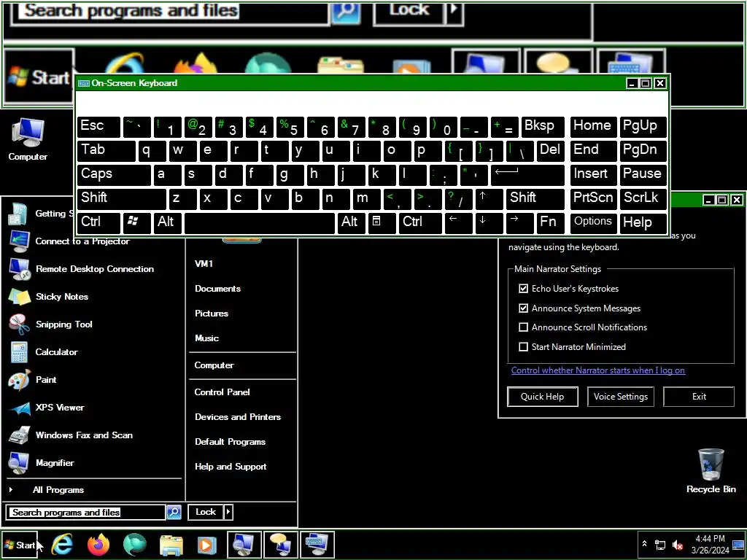Toggle Caps key on On-Screen Keyboard
The image size is (747, 560).
tap(113, 174)
